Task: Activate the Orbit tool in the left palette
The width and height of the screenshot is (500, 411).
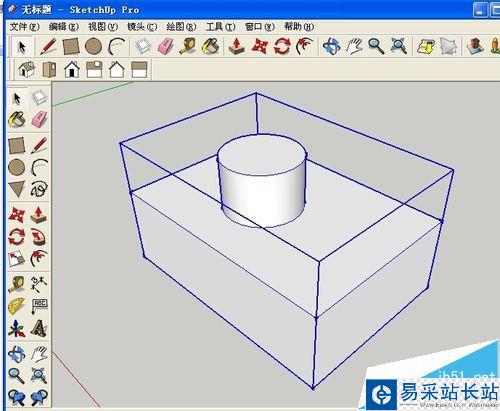Action: [x=17, y=354]
